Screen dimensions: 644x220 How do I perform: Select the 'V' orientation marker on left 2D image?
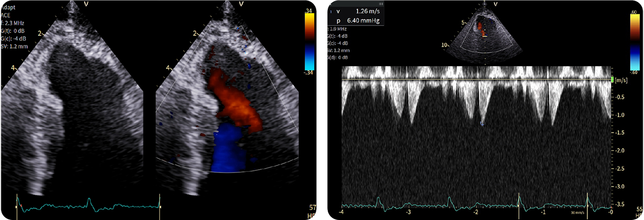click(86, 4)
